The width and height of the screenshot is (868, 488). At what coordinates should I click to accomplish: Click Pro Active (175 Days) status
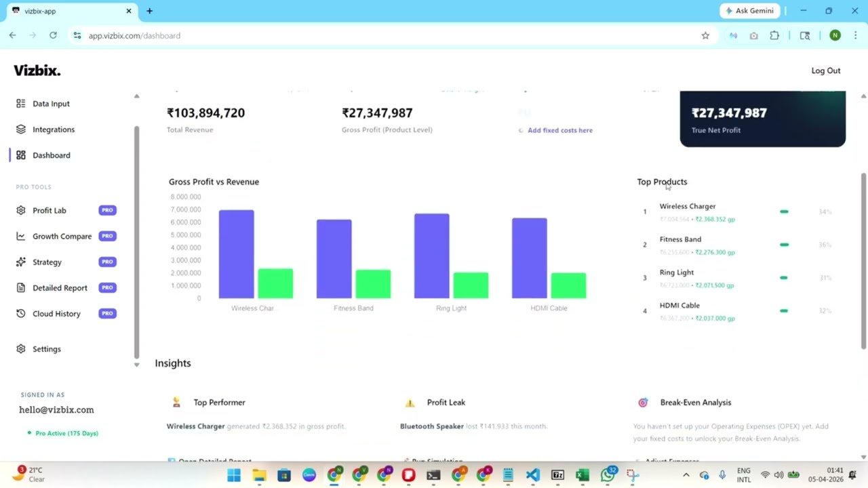(66, 433)
